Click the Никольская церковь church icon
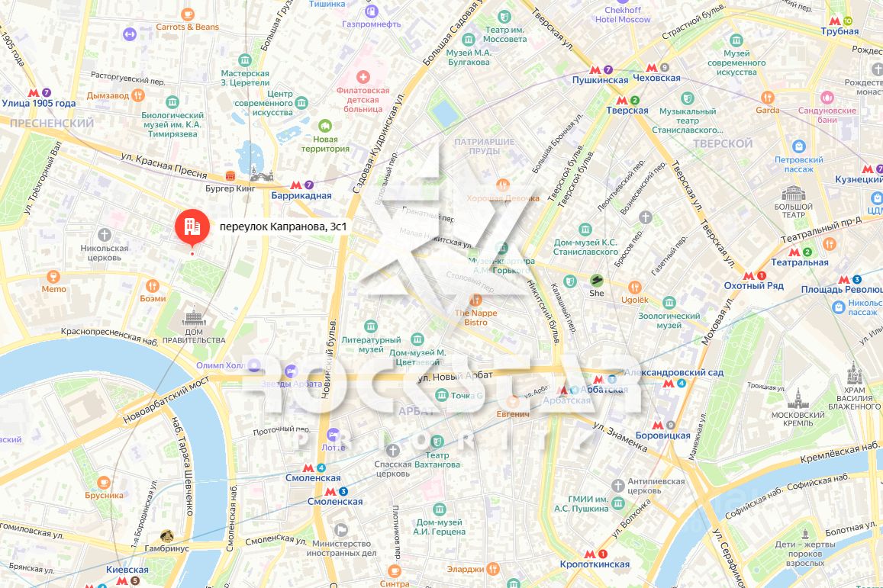The image size is (883, 588). coord(105,235)
